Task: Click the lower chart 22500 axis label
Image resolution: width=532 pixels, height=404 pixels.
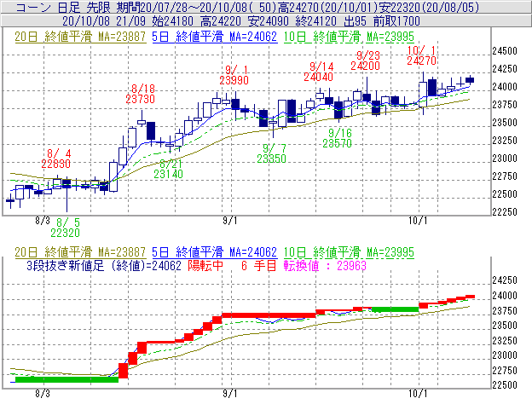Action: coord(505,385)
